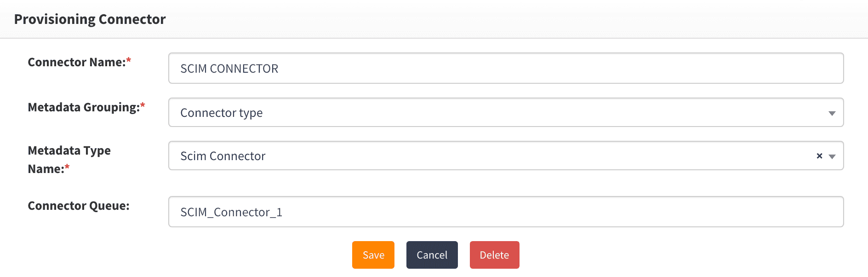
Task: Click the red asterisk beside Connector Name
Action: [129, 60]
